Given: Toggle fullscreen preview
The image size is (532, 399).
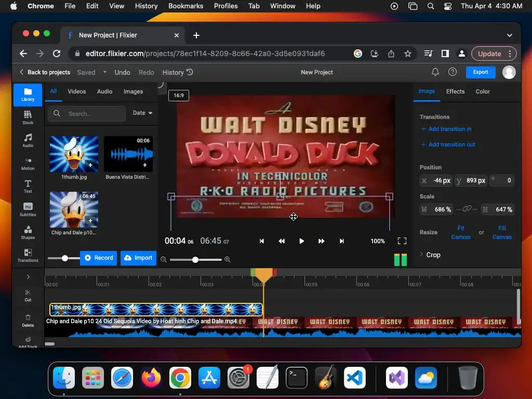Looking at the screenshot, I should pos(402,241).
